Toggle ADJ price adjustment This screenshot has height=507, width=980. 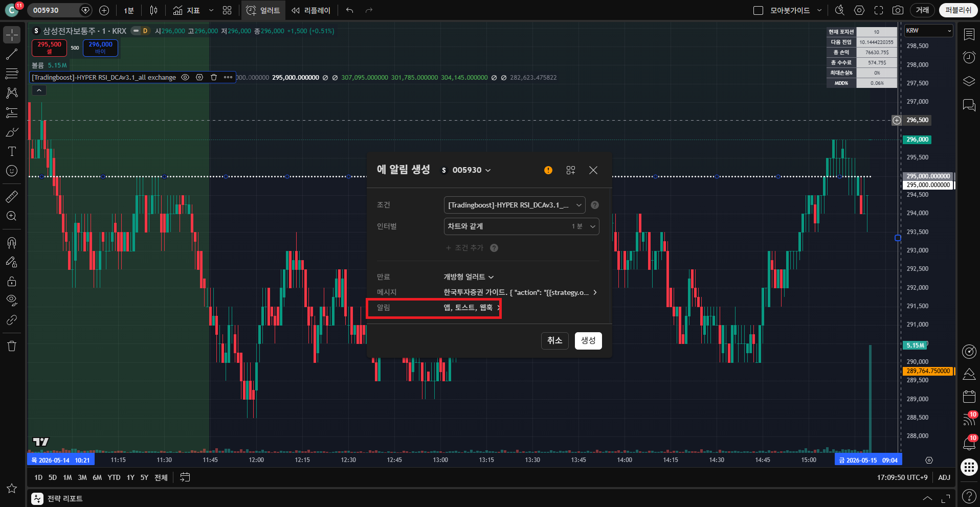click(x=944, y=477)
